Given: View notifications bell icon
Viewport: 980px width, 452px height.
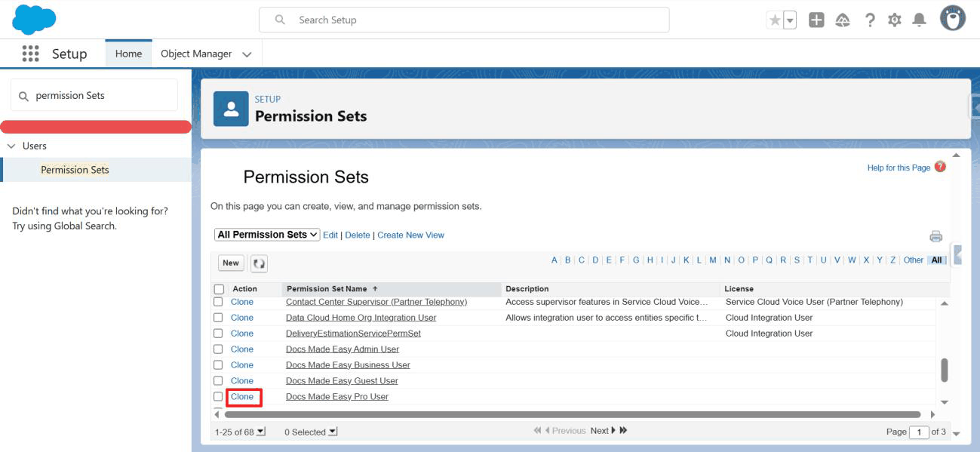Looking at the screenshot, I should point(919,20).
